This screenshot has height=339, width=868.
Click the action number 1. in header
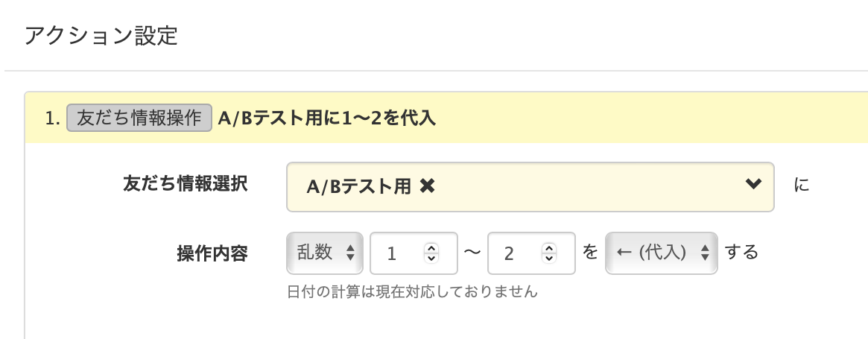coord(52,118)
